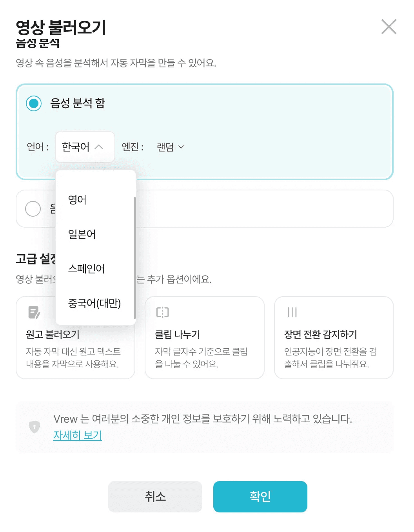Click the vertical bars icon on 장면 전환 감지하기
This screenshot has width=414, height=532.
(x=291, y=312)
